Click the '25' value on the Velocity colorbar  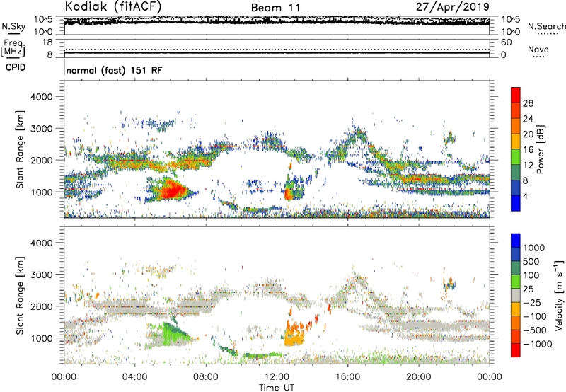click(x=528, y=289)
